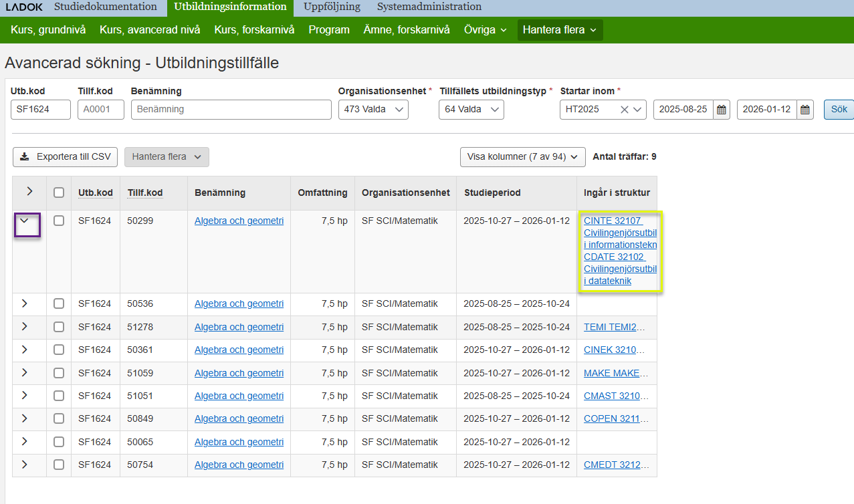Click the Benämning search input field
Viewport: 854px width, 504px height.
coord(231,110)
